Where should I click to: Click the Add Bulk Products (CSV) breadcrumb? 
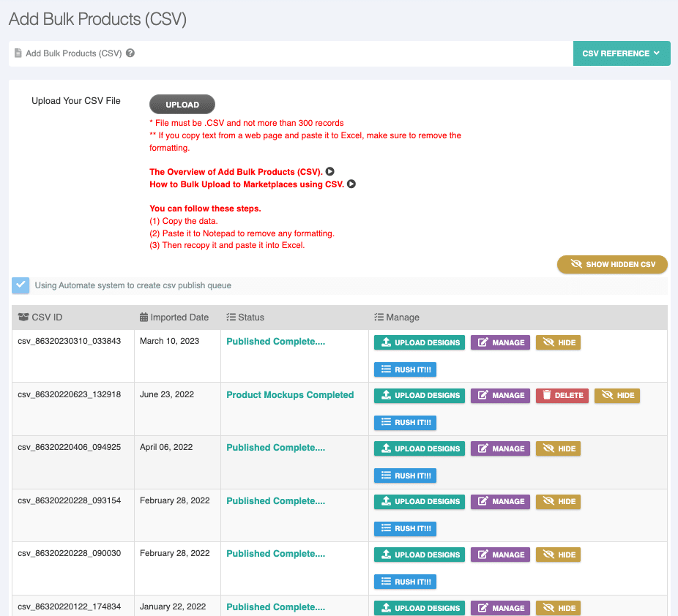[73, 53]
